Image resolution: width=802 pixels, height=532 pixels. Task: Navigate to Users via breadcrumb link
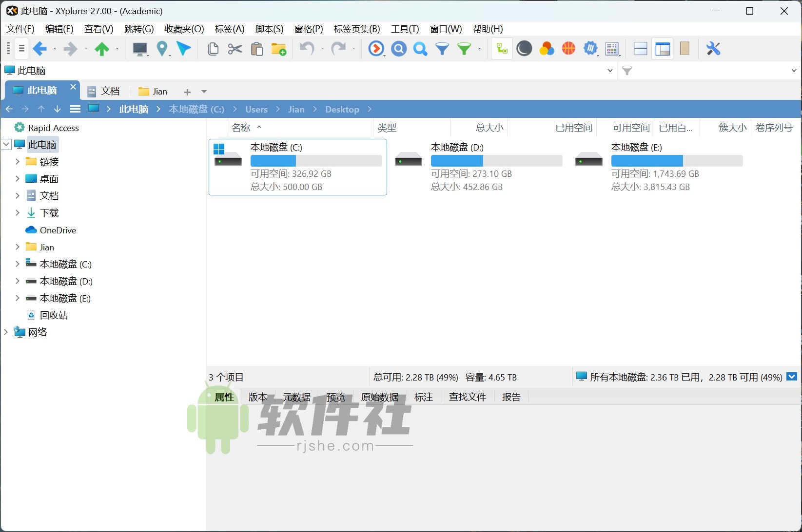pos(256,109)
